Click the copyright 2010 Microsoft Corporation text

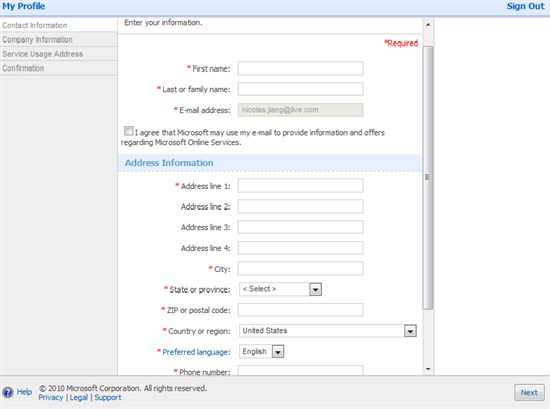(123, 388)
